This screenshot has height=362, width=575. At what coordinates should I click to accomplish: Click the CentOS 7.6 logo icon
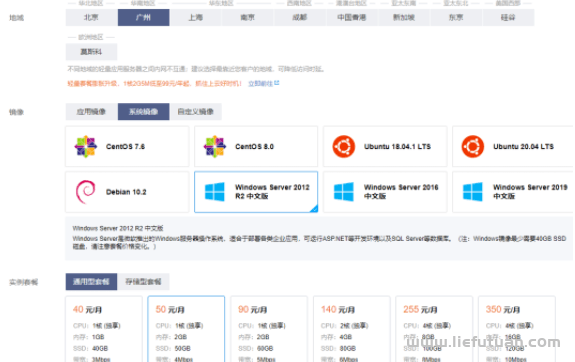click(86, 146)
